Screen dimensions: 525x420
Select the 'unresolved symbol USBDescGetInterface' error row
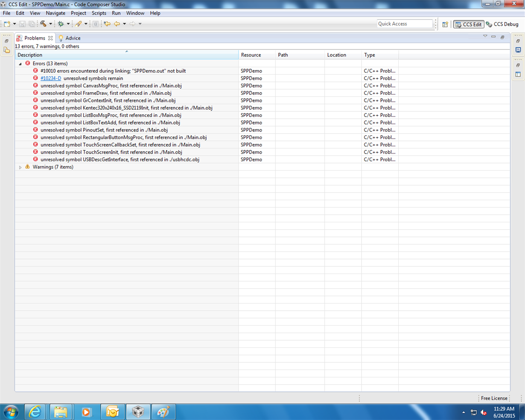(262, 160)
